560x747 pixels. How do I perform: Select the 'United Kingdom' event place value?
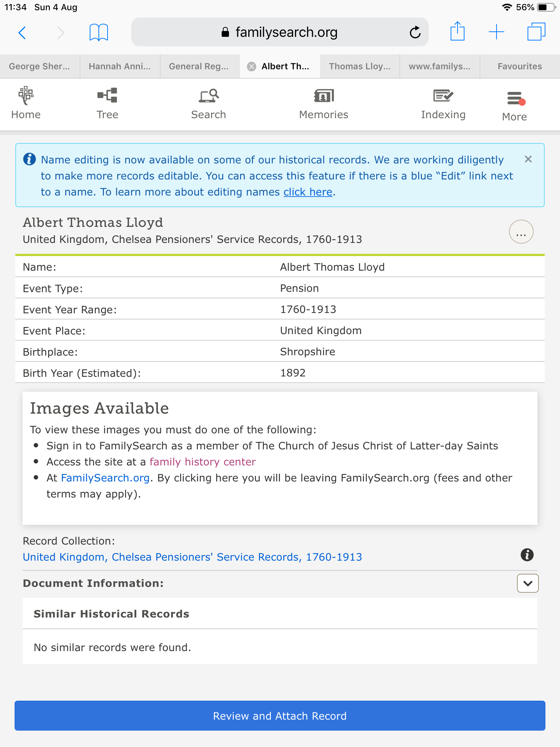point(321,330)
